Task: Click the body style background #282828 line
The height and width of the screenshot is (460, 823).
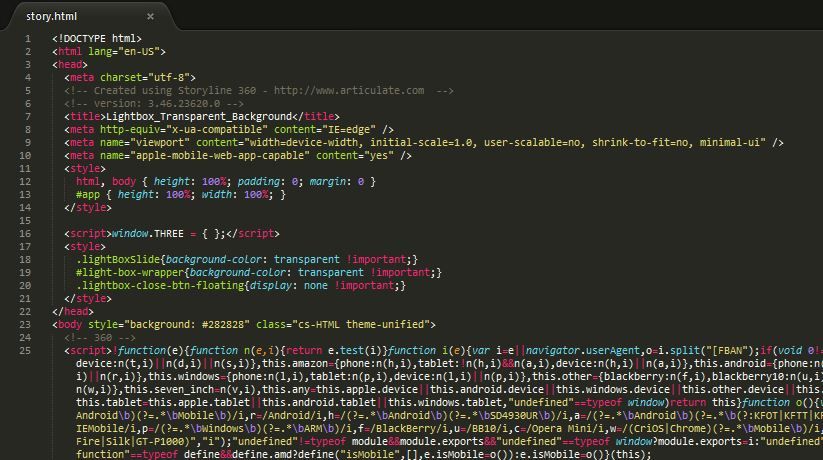Action: tap(244, 325)
